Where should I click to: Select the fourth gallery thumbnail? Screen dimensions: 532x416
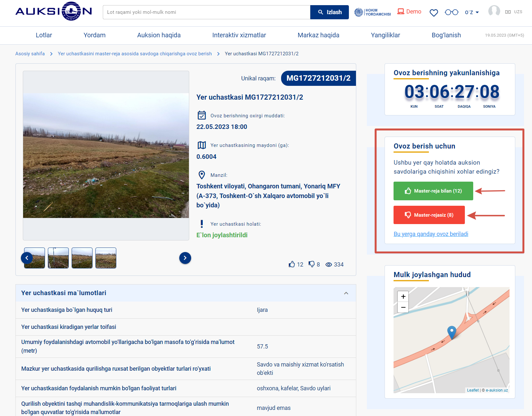[x=106, y=258]
